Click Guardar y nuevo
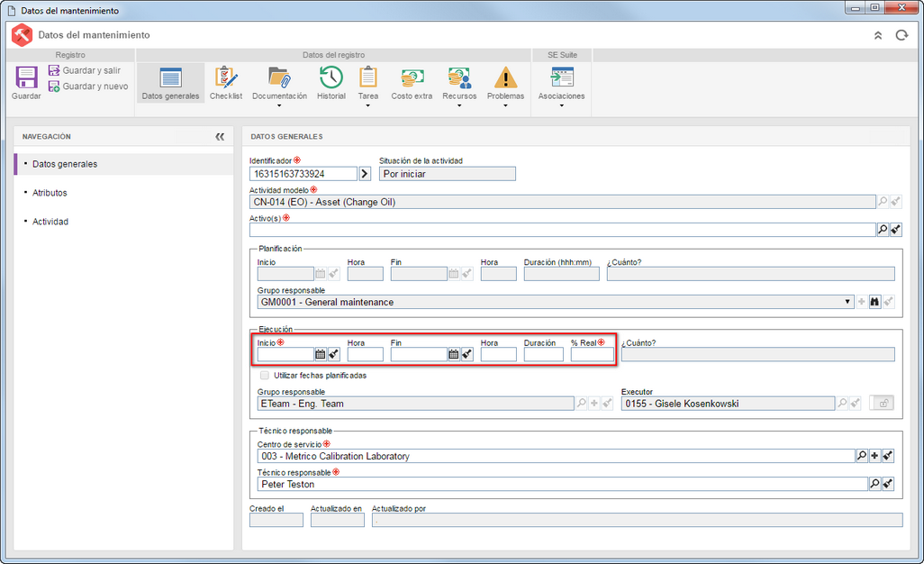The width and height of the screenshot is (924, 564). tap(87, 86)
